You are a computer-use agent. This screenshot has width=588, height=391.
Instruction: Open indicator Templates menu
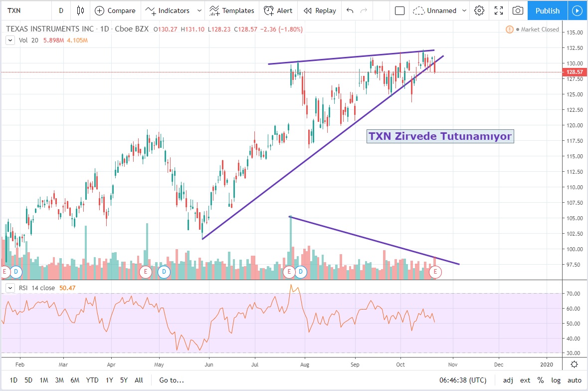[232, 10]
